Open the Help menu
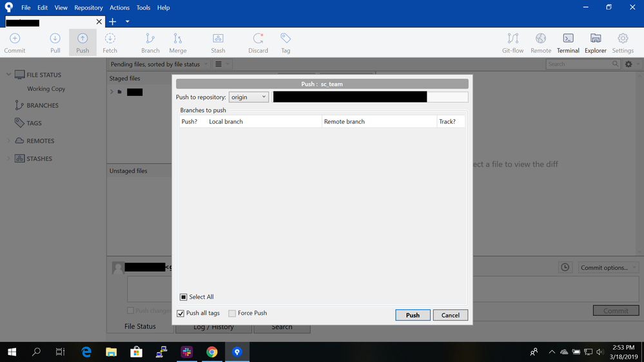 163,7
